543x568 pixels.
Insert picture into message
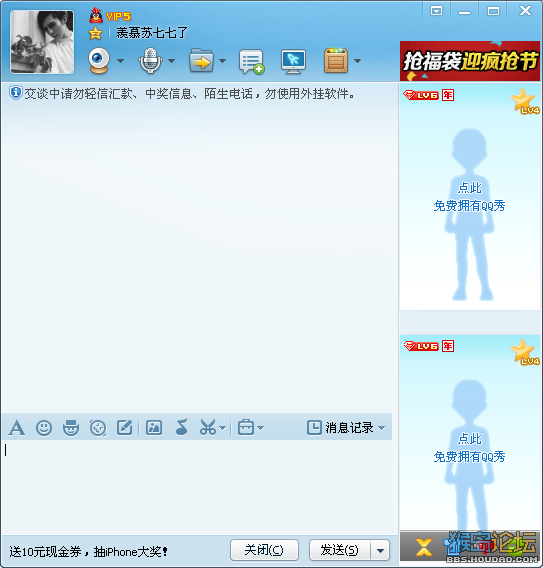(x=154, y=428)
